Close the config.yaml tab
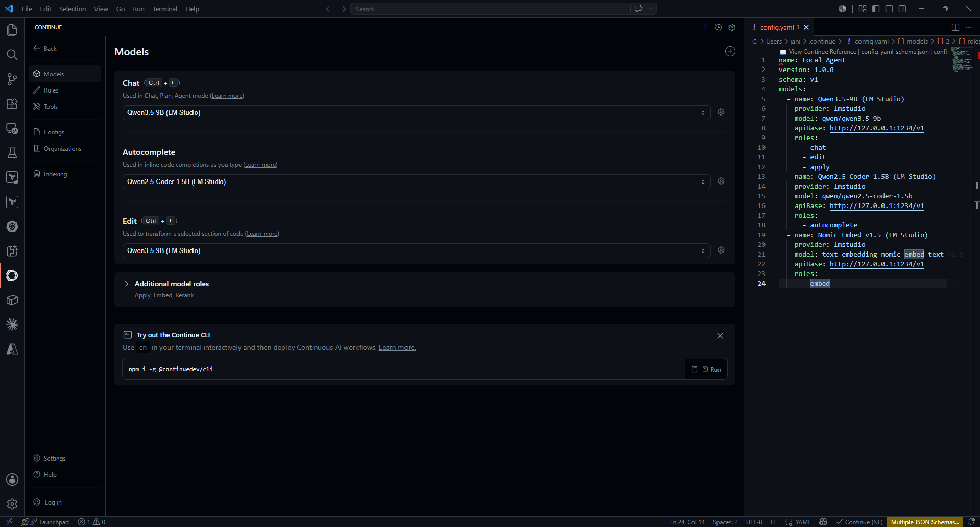Screen dimensions: 980x527 click(806, 27)
